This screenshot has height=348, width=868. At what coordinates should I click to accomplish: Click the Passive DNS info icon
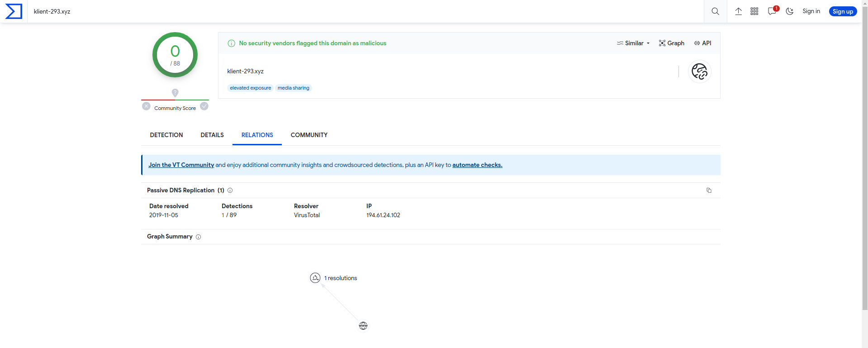(230, 191)
